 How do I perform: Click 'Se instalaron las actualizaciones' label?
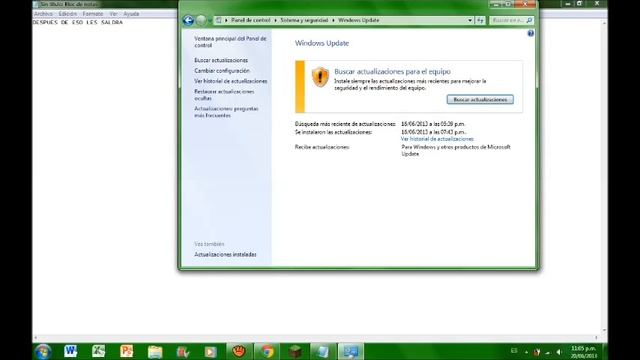point(333,132)
